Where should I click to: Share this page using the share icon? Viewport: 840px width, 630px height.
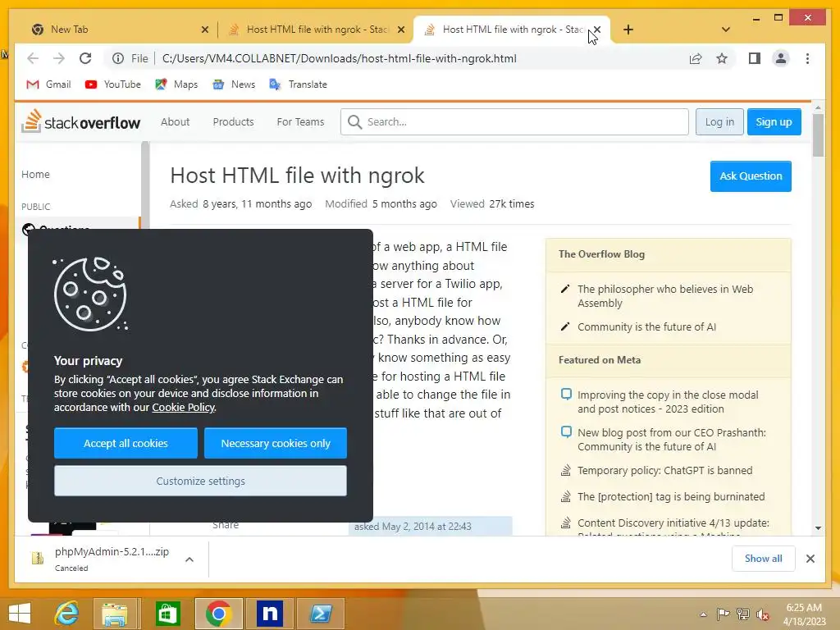(696, 58)
